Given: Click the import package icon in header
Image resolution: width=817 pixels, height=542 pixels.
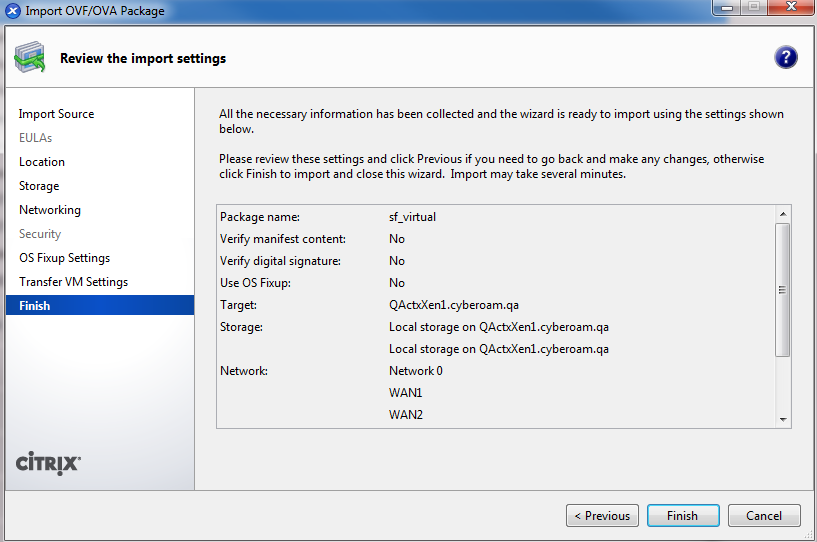Looking at the screenshot, I should click(x=29, y=59).
